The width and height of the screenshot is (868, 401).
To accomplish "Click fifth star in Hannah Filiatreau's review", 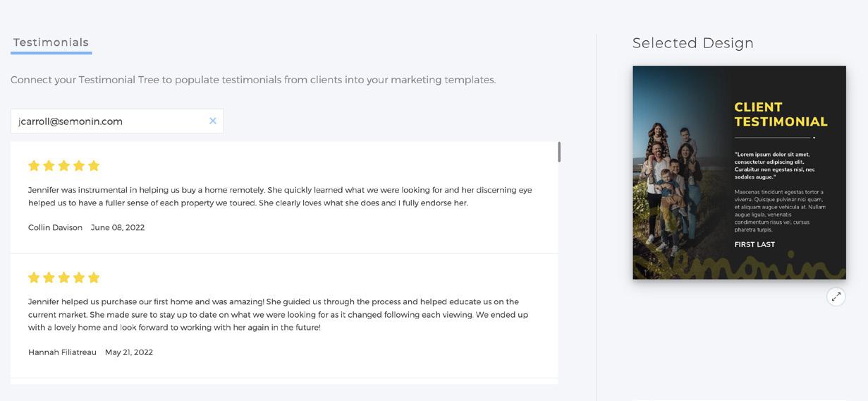I will point(94,277).
